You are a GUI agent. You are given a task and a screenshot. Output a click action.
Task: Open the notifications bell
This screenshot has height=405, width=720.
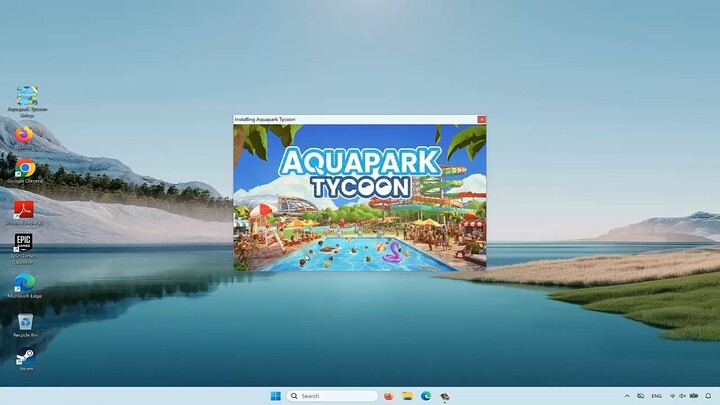click(x=708, y=396)
